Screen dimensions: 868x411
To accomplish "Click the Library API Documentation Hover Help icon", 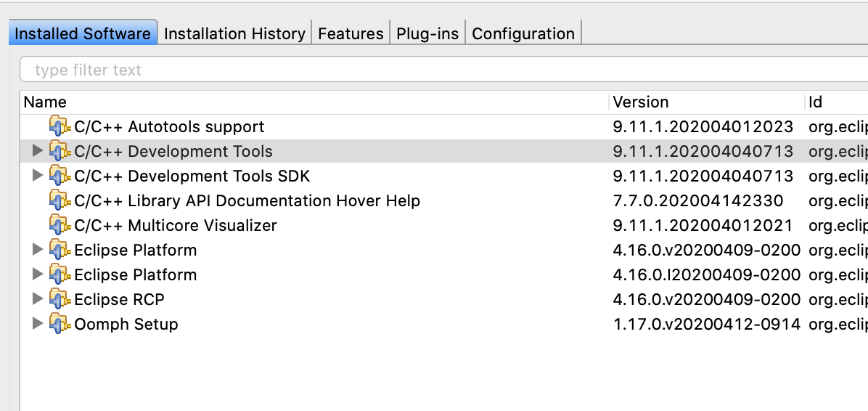I will pos(60,200).
